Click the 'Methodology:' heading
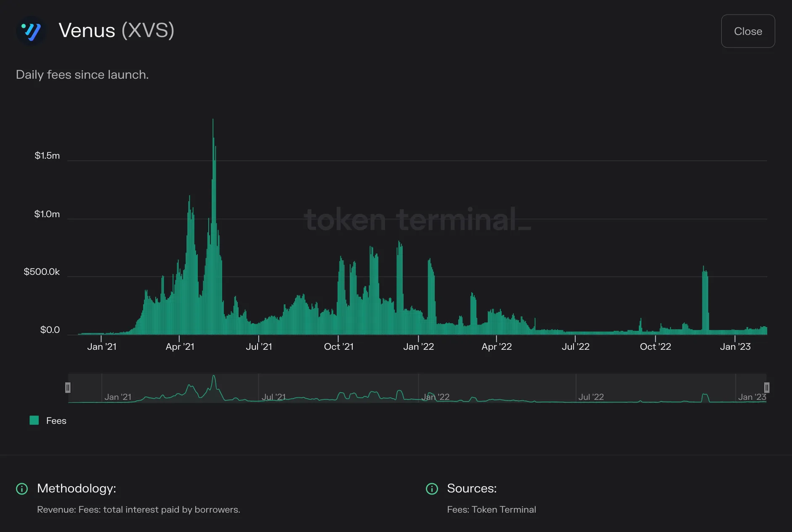 (77, 488)
